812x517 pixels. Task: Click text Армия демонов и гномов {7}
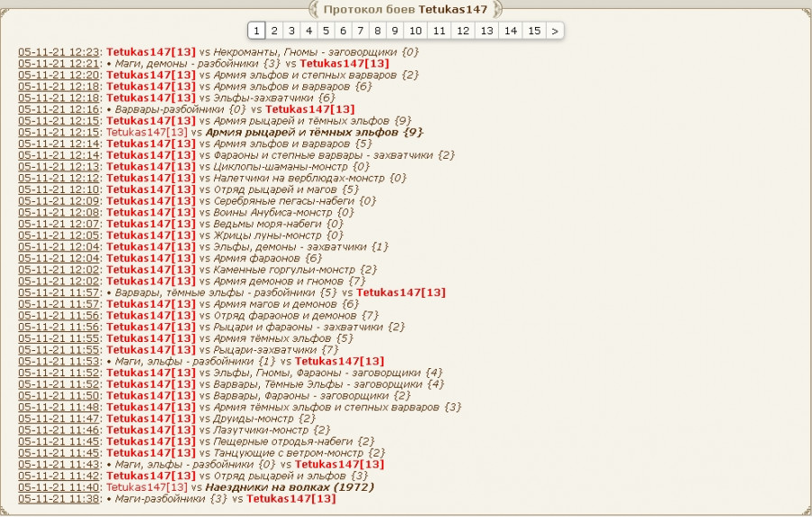290,281
